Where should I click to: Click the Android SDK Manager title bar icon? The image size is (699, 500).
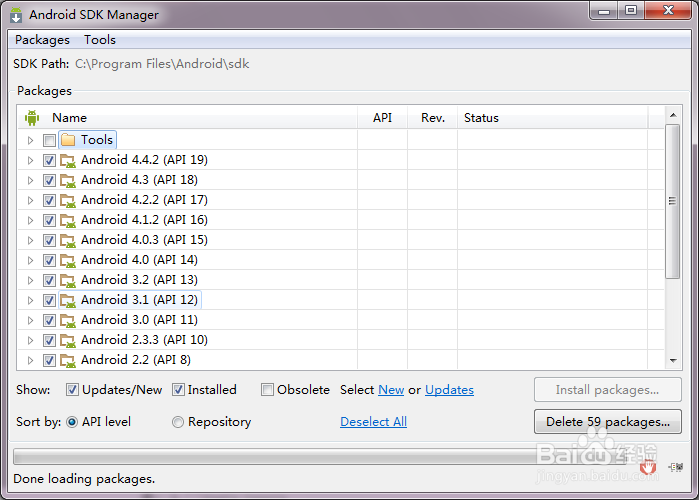[16, 15]
